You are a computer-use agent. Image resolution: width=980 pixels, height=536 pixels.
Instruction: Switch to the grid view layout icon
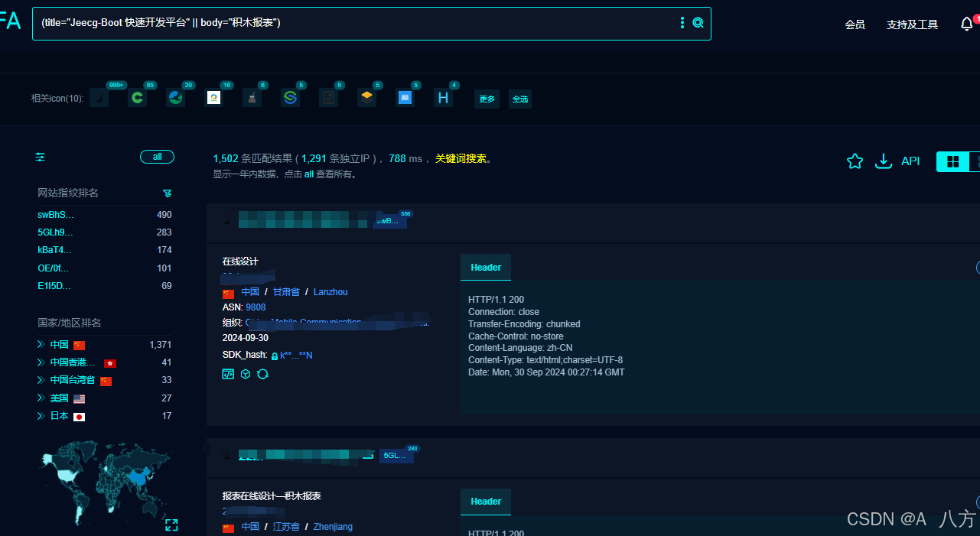pyautogui.click(x=952, y=161)
